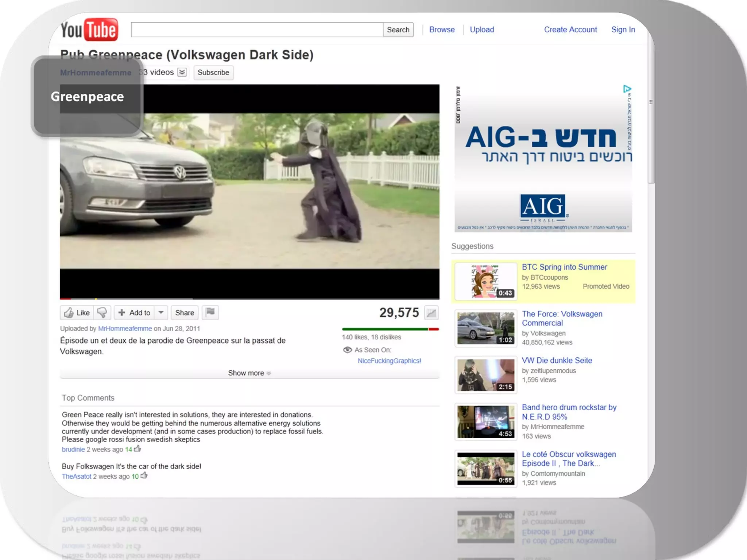
Task: Open the Browse menu item
Action: (442, 30)
